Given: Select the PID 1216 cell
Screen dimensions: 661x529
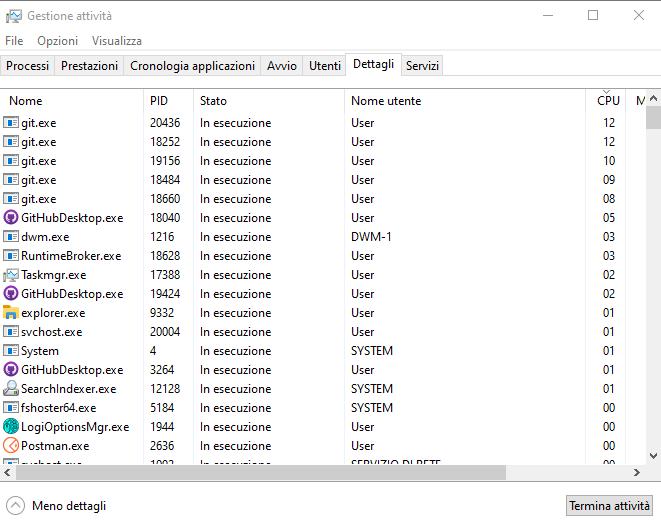Looking at the screenshot, I should click(162, 236).
